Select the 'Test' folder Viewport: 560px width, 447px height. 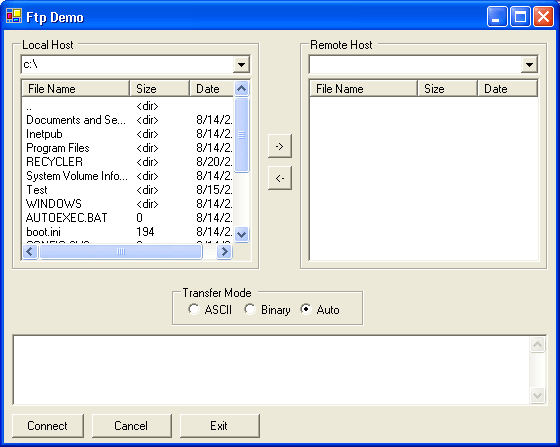coord(37,190)
